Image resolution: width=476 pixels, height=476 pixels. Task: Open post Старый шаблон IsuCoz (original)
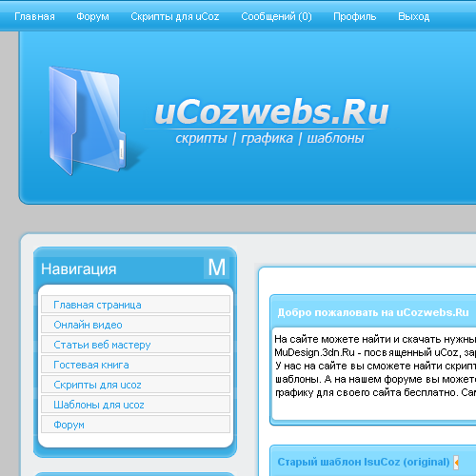click(364, 462)
